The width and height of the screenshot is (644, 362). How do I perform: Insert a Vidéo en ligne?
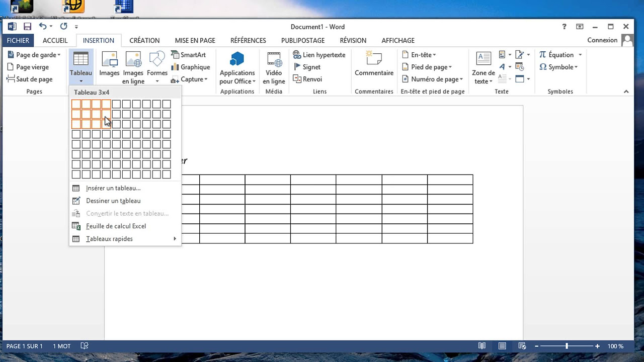[274, 67]
